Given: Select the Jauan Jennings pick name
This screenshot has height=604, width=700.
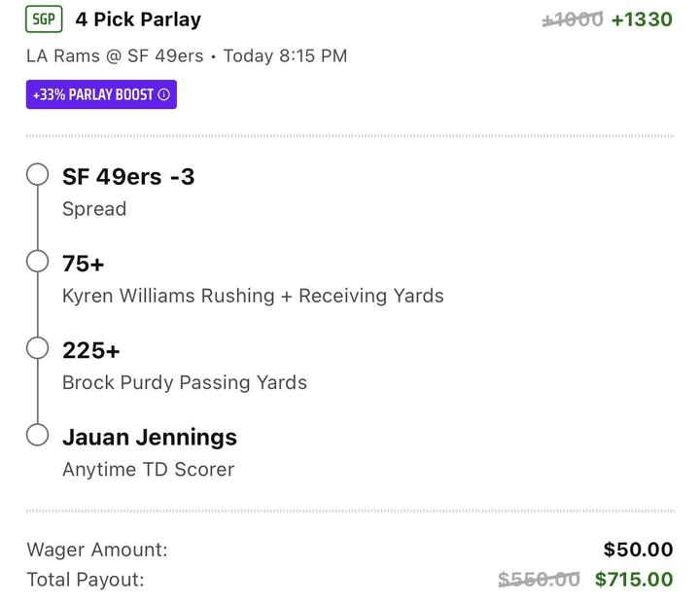Looking at the screenshot, I should tap(150, 437).
